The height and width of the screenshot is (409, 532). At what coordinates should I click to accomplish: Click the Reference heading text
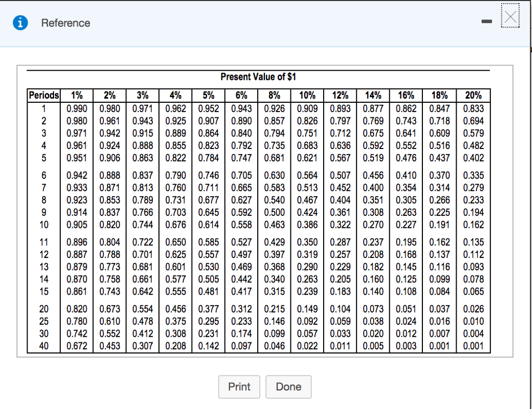[x=65, y=23]
